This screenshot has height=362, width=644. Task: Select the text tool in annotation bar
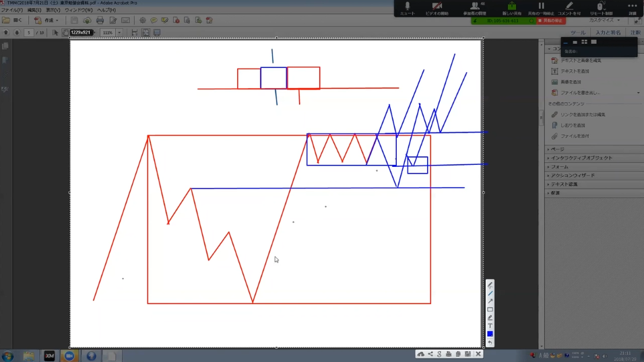tap(490, 326)
